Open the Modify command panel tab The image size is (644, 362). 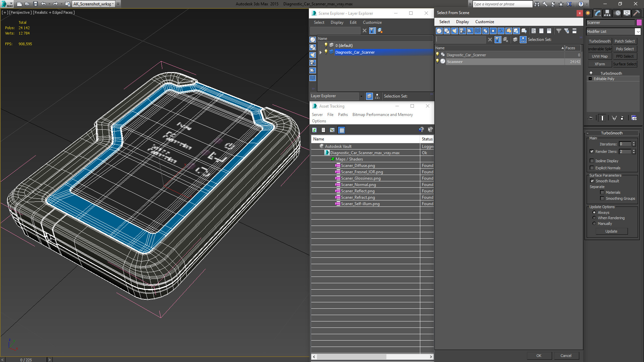(x=598, y=13)
